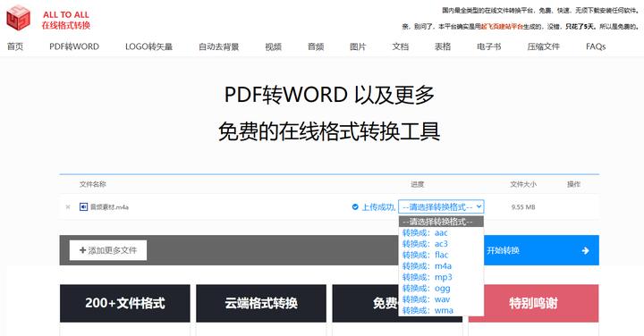The image size is (644, 336).
Task: Click the arrow icon on 开始转换 button
Action: click(x=586, y=250)
